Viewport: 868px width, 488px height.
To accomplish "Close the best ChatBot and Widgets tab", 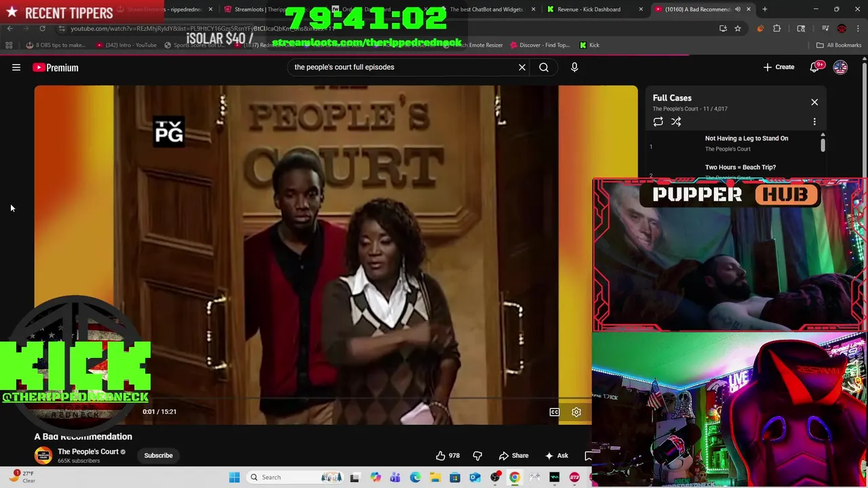I will (533, 9).
